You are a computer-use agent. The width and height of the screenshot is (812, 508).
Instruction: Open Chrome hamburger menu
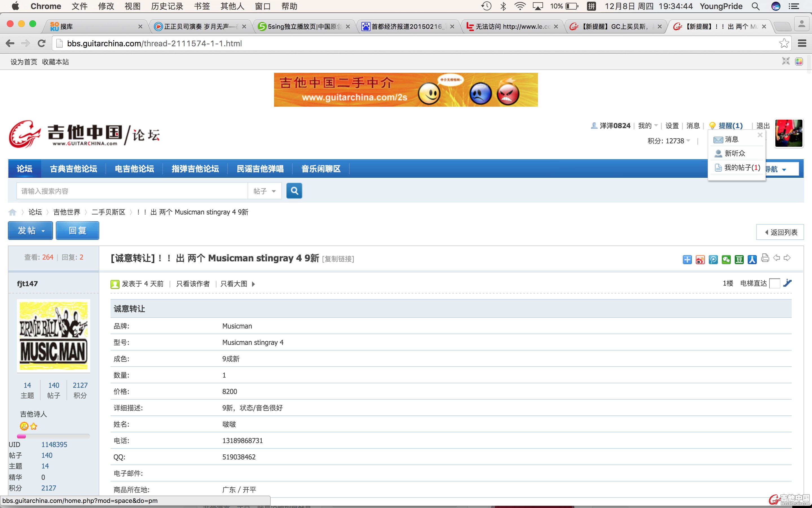tap(802, 43)
